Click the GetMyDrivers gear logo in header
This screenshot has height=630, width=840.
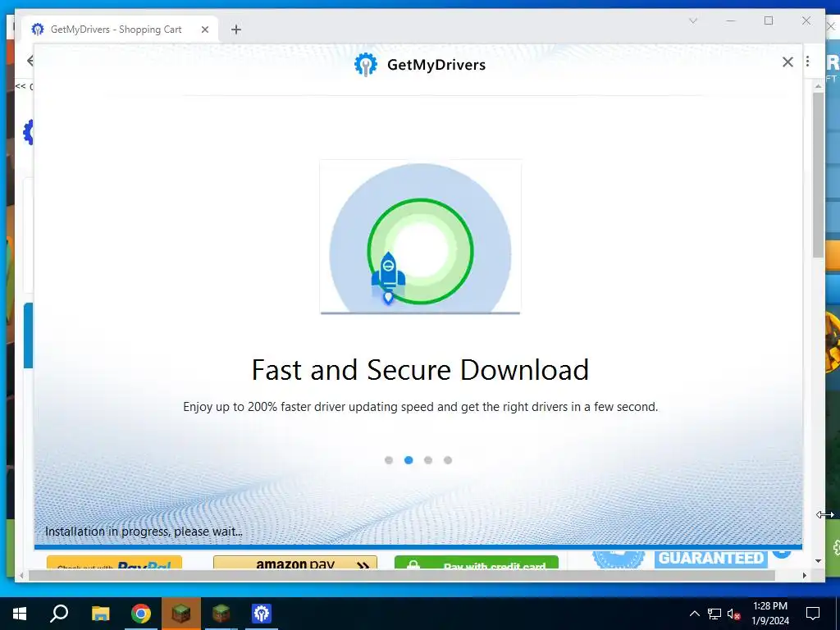coord(366,65)
